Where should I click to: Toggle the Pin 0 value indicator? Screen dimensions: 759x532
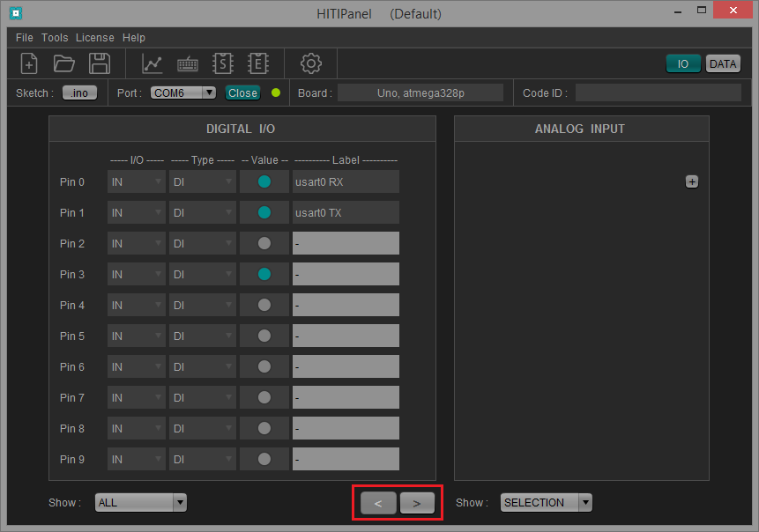[264, 181]
